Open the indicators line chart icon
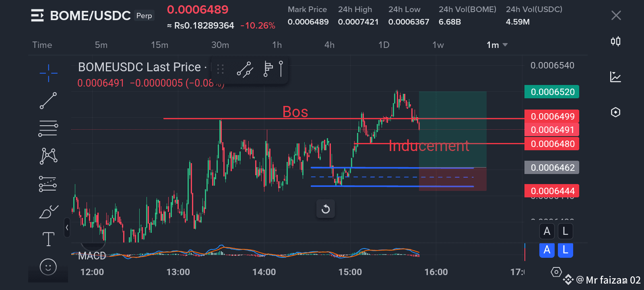 click(x=615, y=77)
